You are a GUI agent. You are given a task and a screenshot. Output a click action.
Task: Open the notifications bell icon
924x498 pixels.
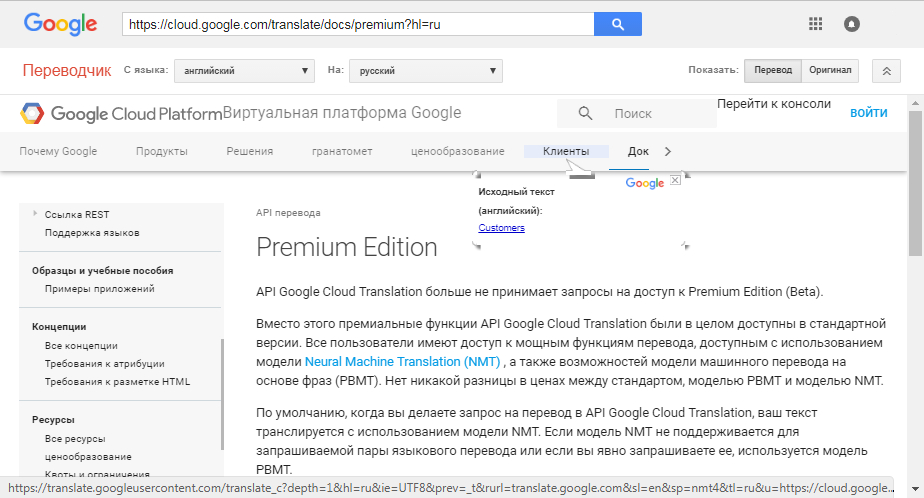852,24
